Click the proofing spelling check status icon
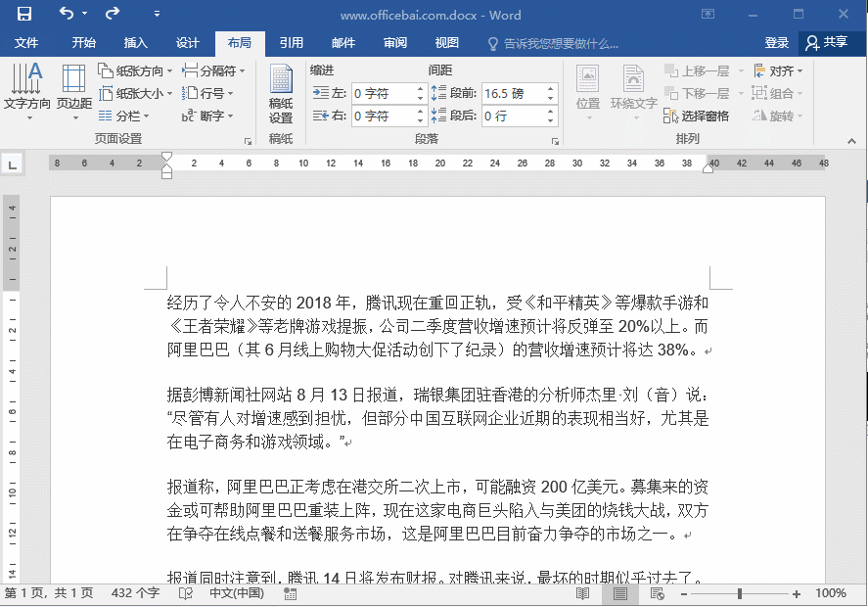The image size is (868, 607). 186,593
